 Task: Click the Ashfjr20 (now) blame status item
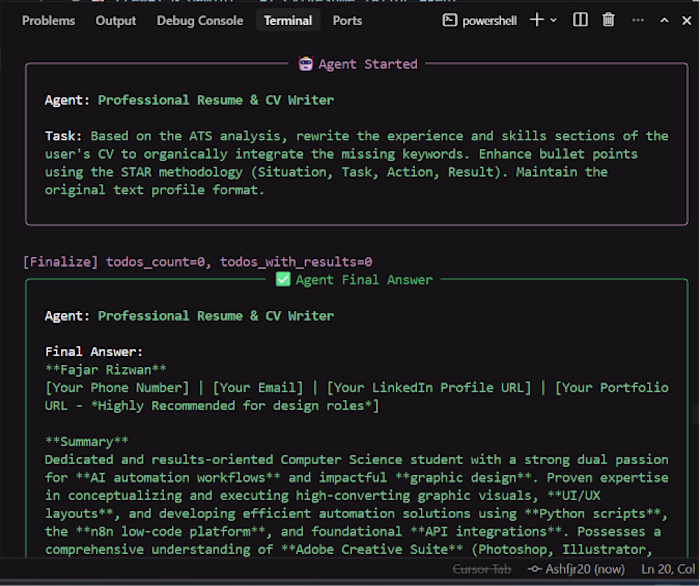[576, 569]
